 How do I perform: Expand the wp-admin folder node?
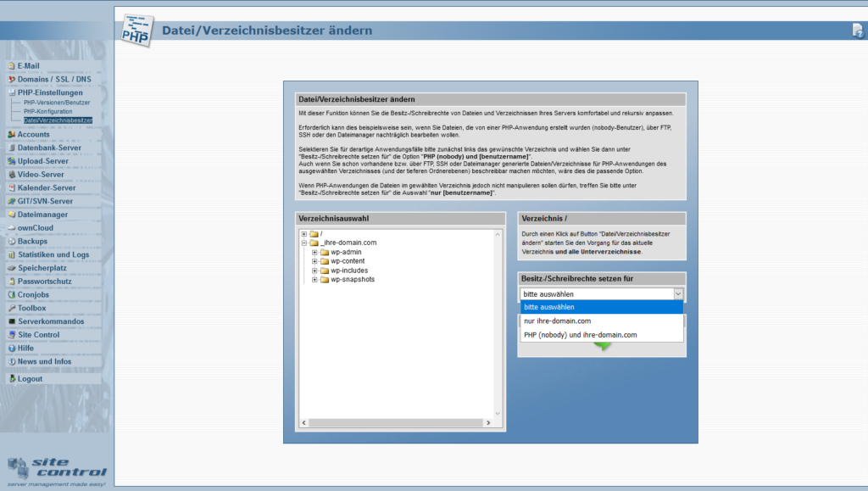pos(314,253)
